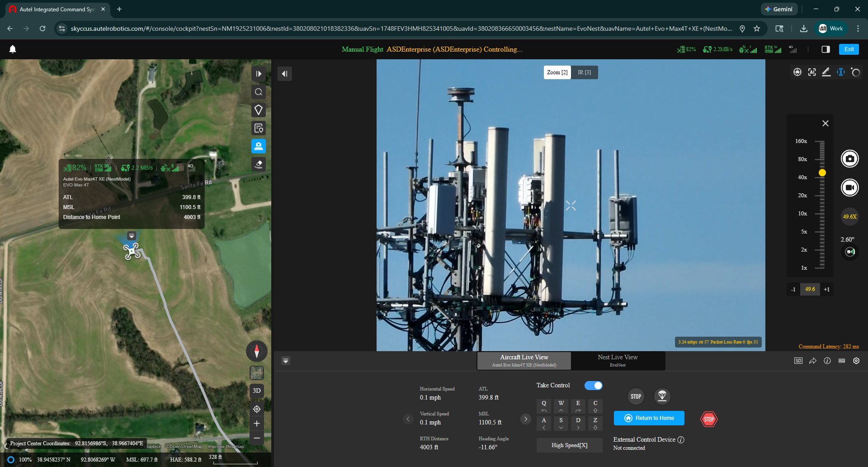Switch map to 3D view

click(x=257, y=391)
